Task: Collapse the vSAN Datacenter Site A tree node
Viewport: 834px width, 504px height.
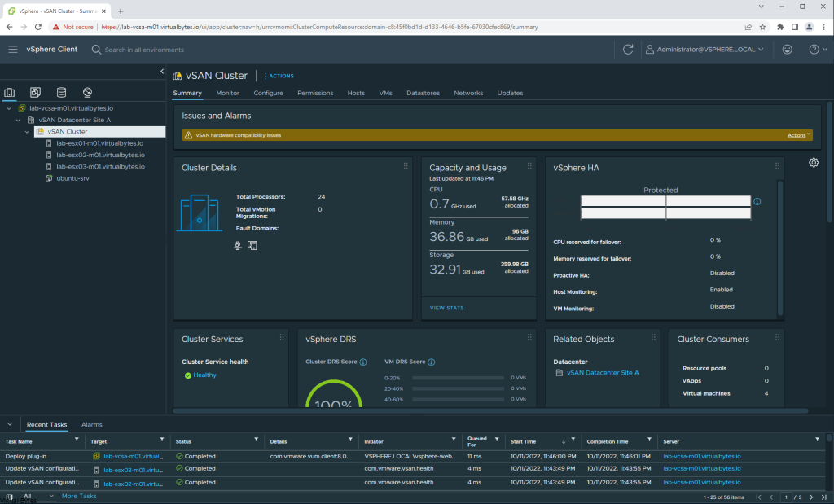Action: pyautogui.click(x=18, y=120)
